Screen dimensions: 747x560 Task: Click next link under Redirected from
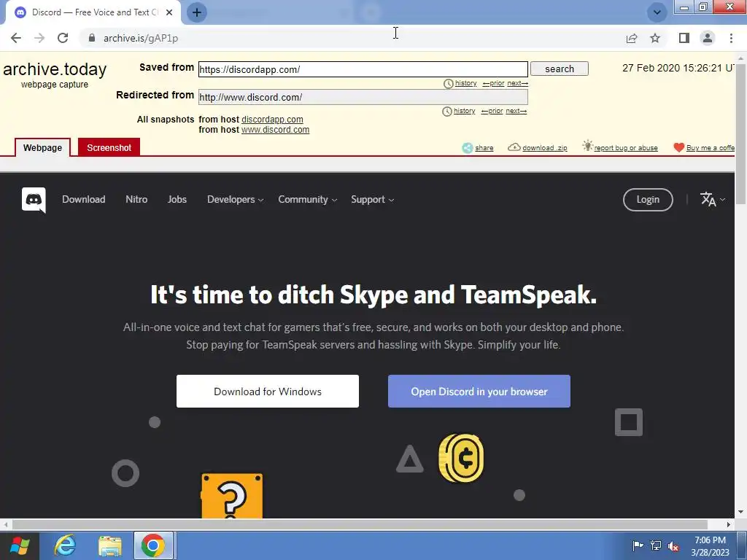pyautogui.click(x=516, y=111)
